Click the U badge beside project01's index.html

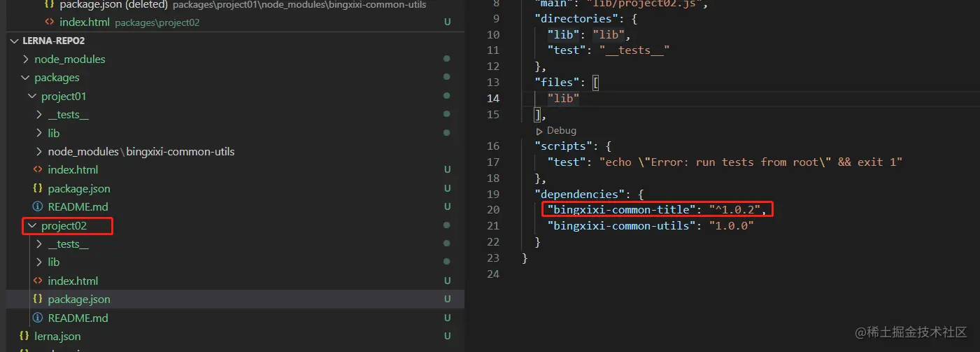tap(447, 170)
